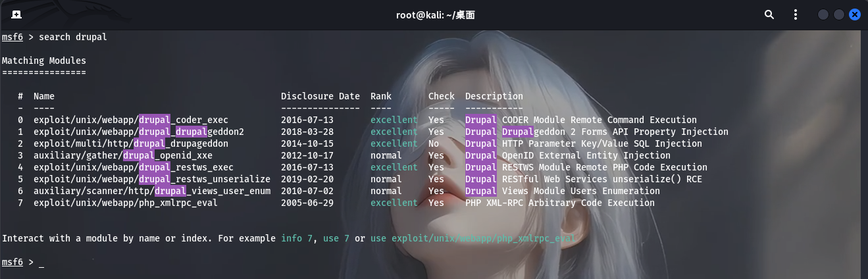Viewport: 868px width, 279px height.
Task: Click module auxiliary/scanner/http/drupal_views_user_enum
Action: click(x=152, y=191)
